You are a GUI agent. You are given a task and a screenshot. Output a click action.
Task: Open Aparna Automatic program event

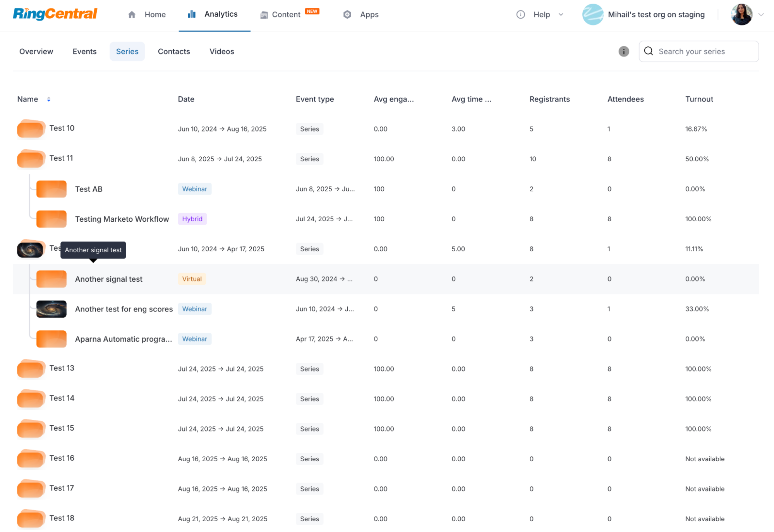coord(124,339)
